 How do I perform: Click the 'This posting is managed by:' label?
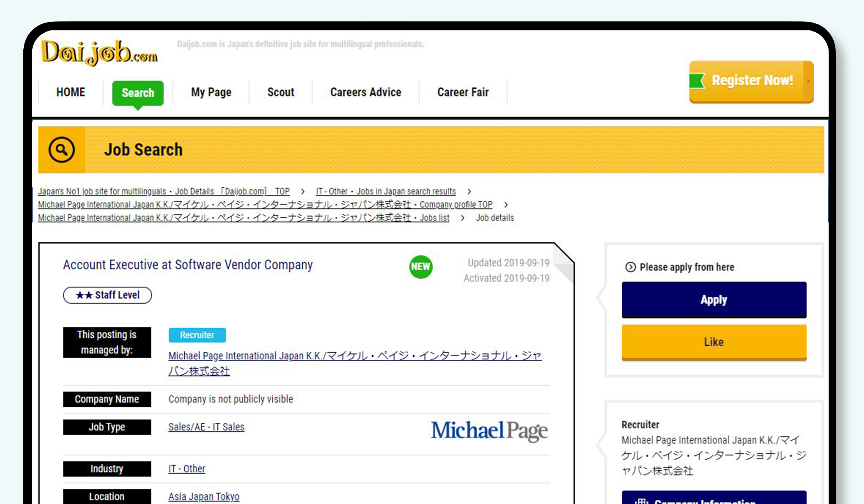pyautogui.click(x=107, y=342)
